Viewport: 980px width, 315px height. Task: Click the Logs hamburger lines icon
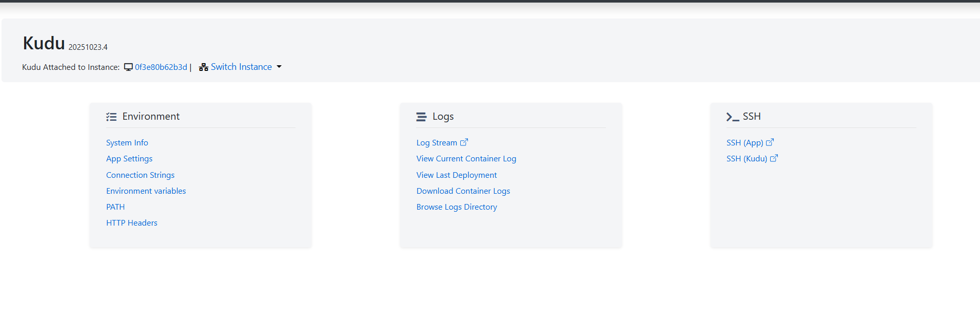coord(421,117)
